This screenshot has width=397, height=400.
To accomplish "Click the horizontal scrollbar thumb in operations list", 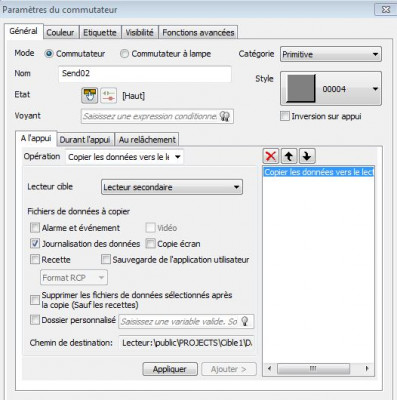I will click(313, 369).
